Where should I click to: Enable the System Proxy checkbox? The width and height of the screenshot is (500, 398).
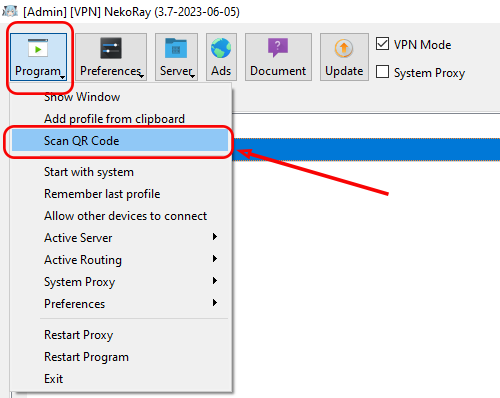pyautogui.click(x=382, y=72)
